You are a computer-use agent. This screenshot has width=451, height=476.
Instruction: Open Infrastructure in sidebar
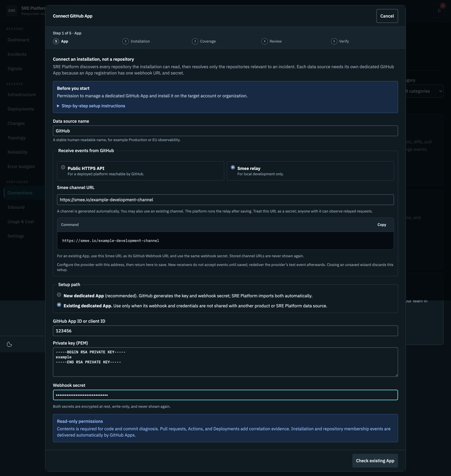pos(22,95)
